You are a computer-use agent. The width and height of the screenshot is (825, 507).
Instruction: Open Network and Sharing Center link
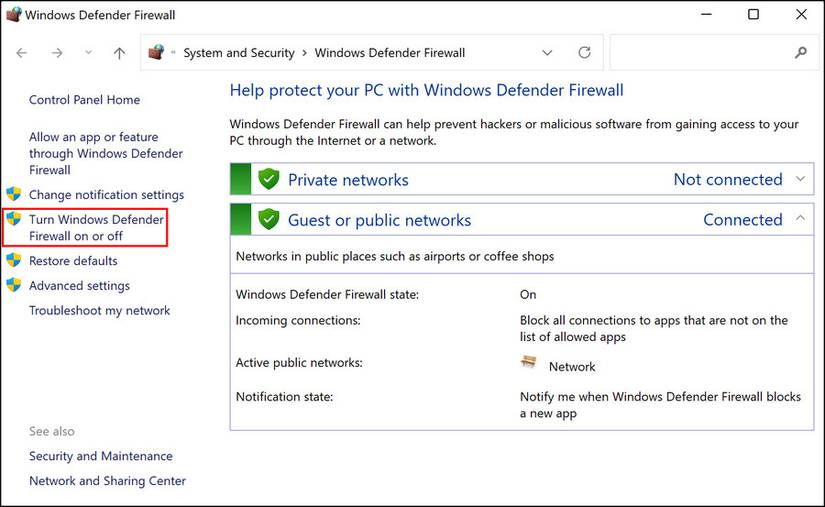[x=107, y=481]
